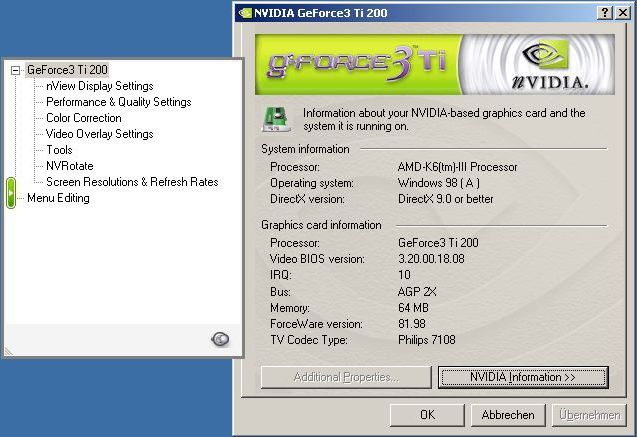Open nView Display Settings
Image resolution: width=637 pixels, height=437 pixels.
pos(100,86)
